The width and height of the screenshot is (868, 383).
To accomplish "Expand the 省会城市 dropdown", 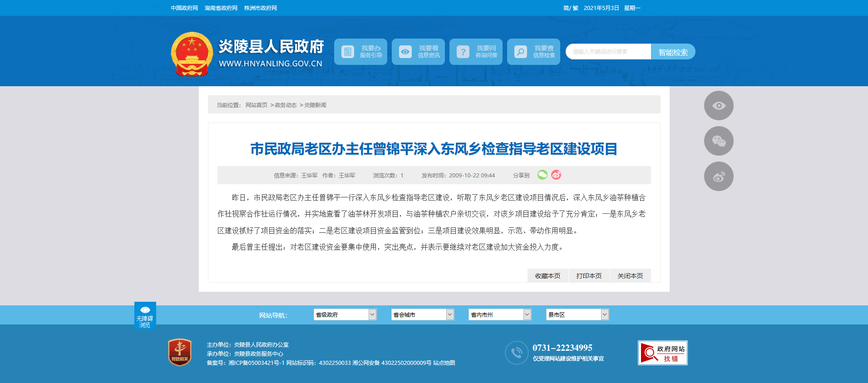I will pyautogui.click(x=422, y=314).
